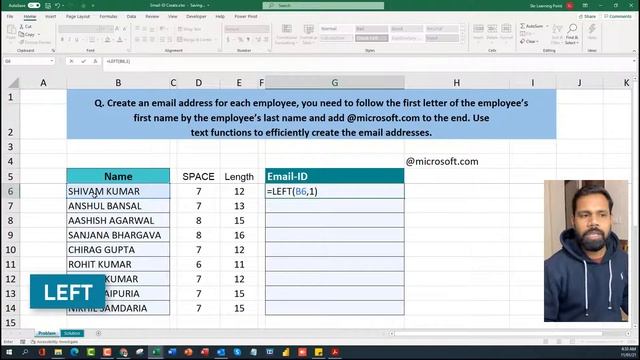Screen dimensions: 640x360
Task: Click the horizontal scrollbar track
Action: click(x=509, y=333)
